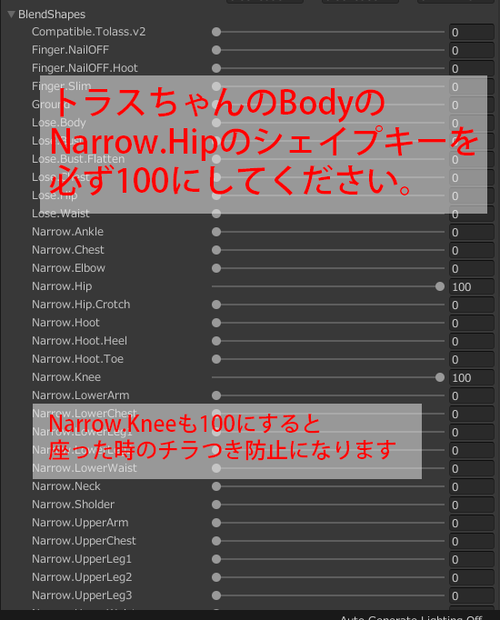Viewport: 500px width, 620px height.
Task: Click the Narrow.Neck slider handle
Action: [216, 487]
